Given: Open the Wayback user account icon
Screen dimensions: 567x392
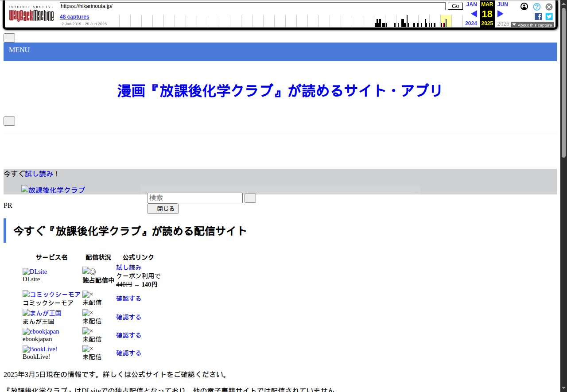Looking at the screenshot, I should [524, 7].
